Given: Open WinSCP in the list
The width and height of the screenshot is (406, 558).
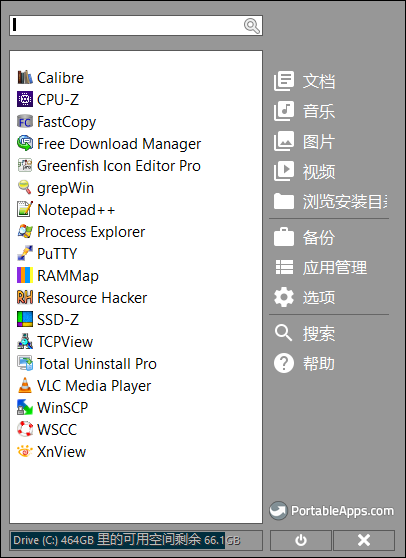Looking at the screenshot, I should [x=53, y=408].
